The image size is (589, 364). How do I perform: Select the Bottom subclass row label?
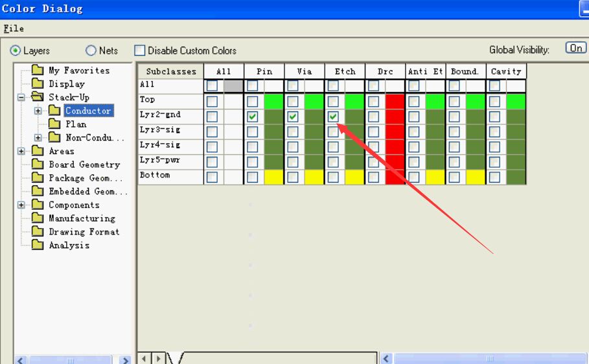click(155, 175)
